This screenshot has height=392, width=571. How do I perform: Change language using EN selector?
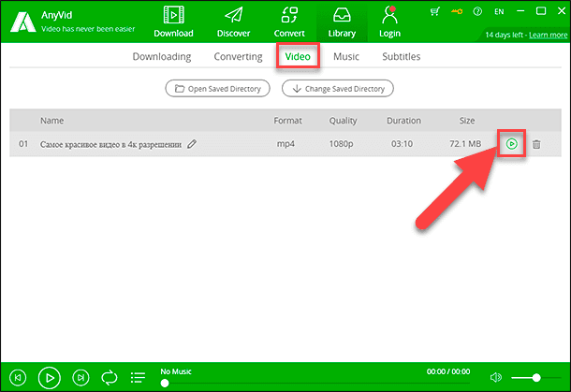pyautogui.click(x=499, y=11)
